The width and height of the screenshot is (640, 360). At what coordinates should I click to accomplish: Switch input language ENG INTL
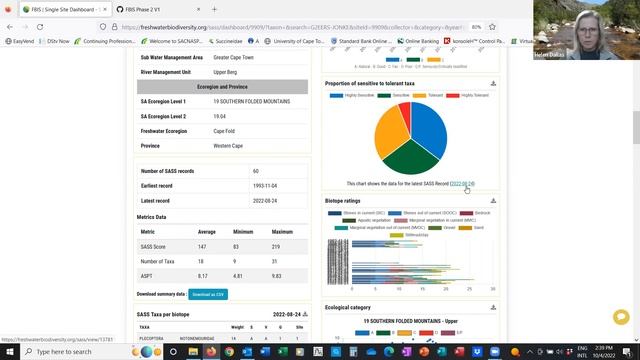(582, 351)
